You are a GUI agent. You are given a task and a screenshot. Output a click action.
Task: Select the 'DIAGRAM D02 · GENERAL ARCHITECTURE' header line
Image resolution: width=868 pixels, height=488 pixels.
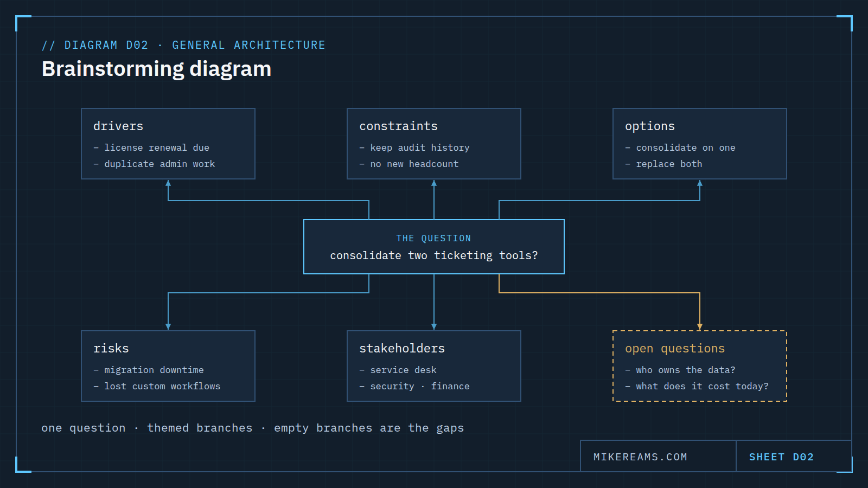point(183,45)
